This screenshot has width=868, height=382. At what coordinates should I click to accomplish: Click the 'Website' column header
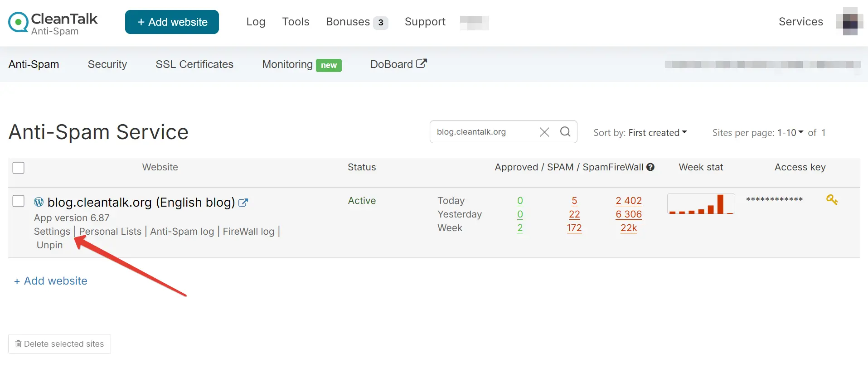click(160, 167)
